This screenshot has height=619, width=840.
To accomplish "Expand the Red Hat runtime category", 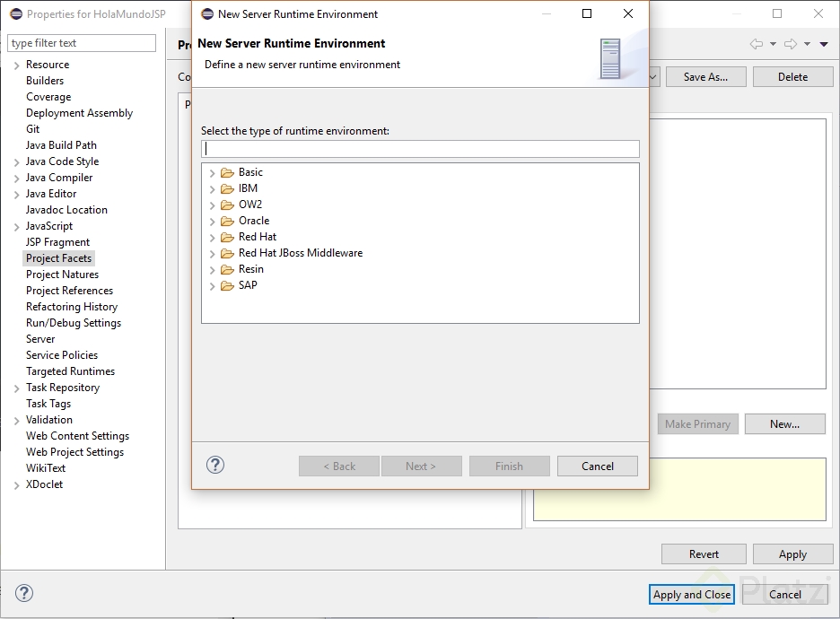I will pyautogui.click(x=212, y=237).
